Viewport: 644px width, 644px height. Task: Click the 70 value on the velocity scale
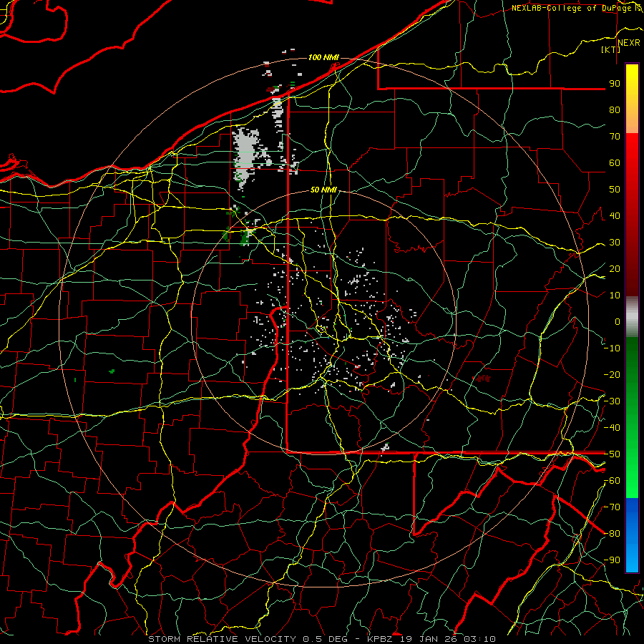[x=615, y=137]
